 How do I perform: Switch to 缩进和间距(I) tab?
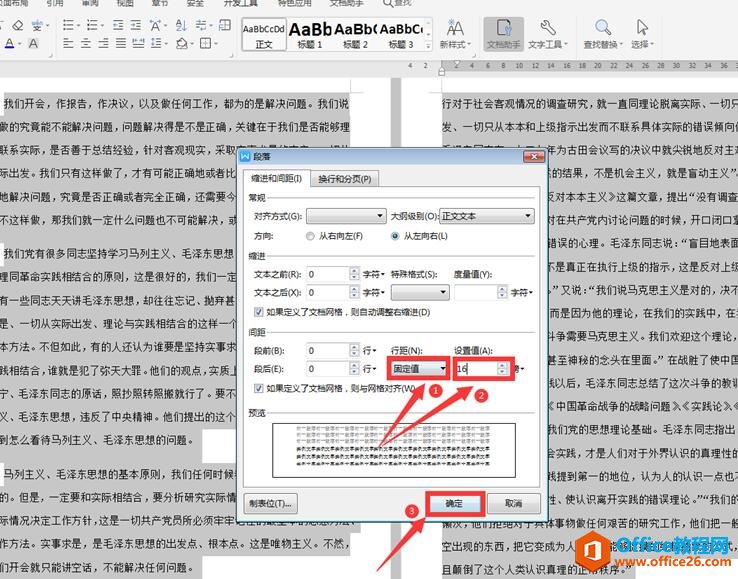276,178
